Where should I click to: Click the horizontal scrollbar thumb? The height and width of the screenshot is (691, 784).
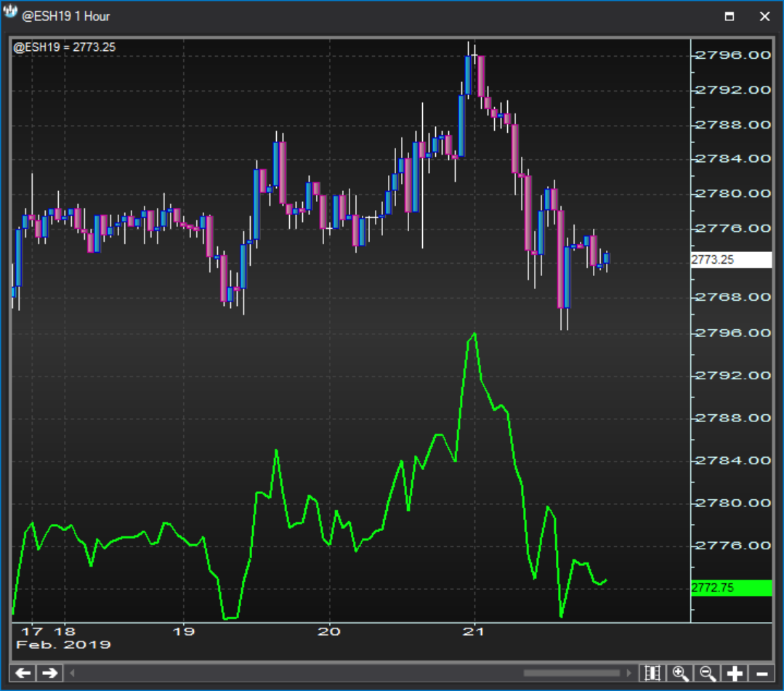572,673
